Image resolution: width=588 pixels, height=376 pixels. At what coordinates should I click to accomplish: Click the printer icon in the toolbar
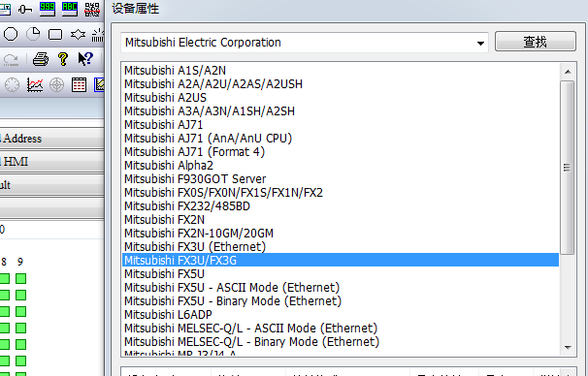point(41,59)
